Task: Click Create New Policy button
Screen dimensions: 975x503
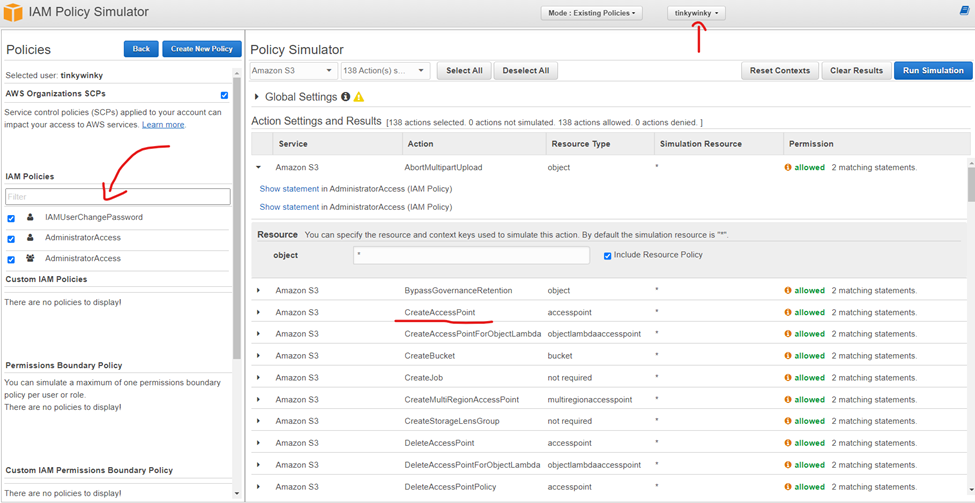Action: tap(202, 49)
